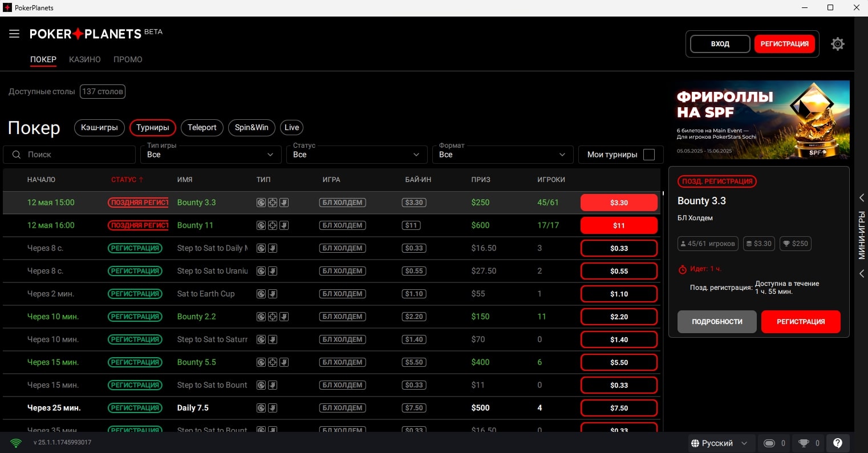This screenshot has height=453, width=868.
Task: Click the Wi-Fi connection status icon
Action: point(16,443)
